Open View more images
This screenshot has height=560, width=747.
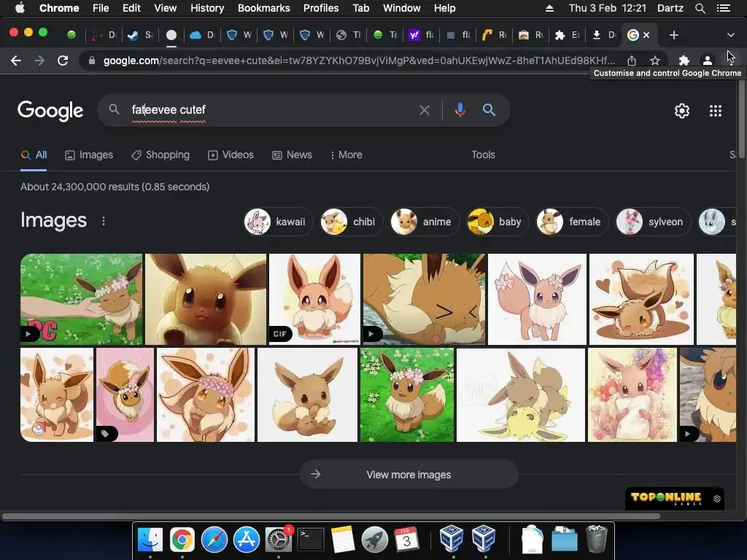click(409, 474)
